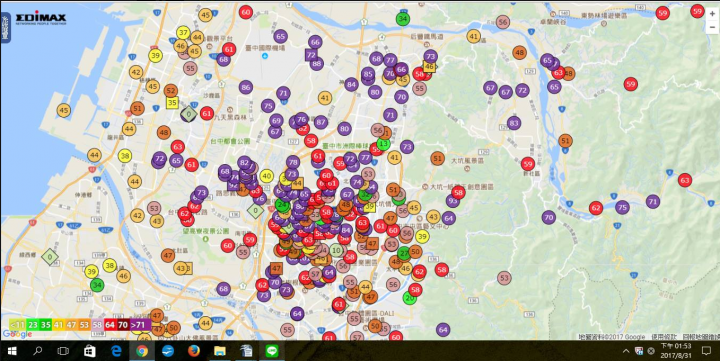Zoom out with the minus button
The width and height of the screenshot is (720, 361).
tap(712, 27)
